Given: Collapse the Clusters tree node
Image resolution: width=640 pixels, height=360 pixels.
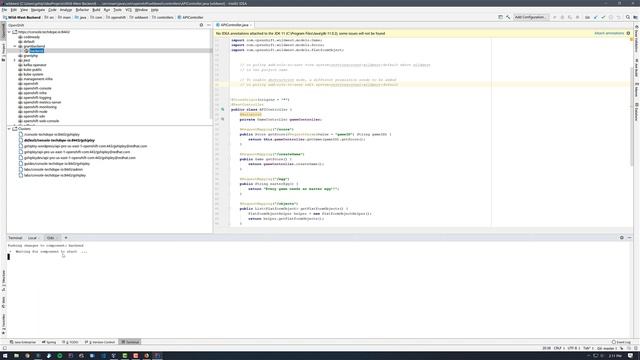Looking at the screenshot, I should click(x=9, y=129).
